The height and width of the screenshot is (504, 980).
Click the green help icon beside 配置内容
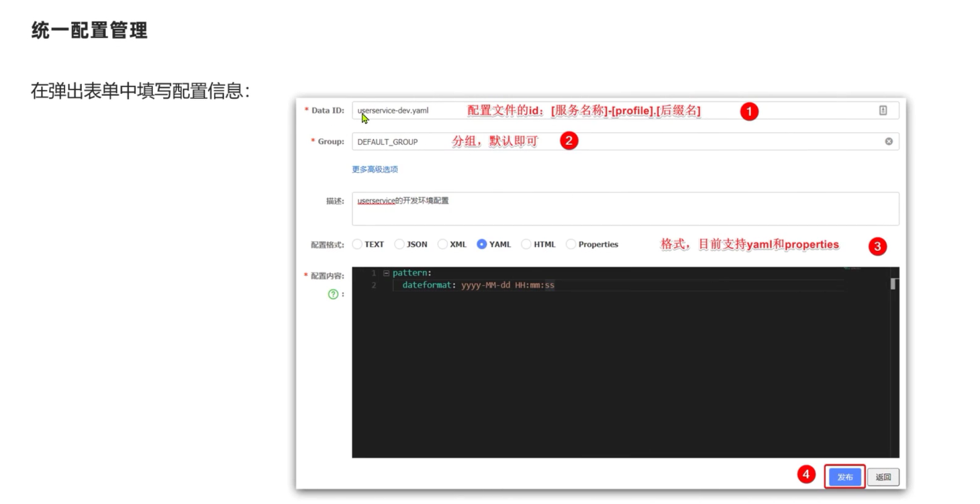tap(333, 294)
